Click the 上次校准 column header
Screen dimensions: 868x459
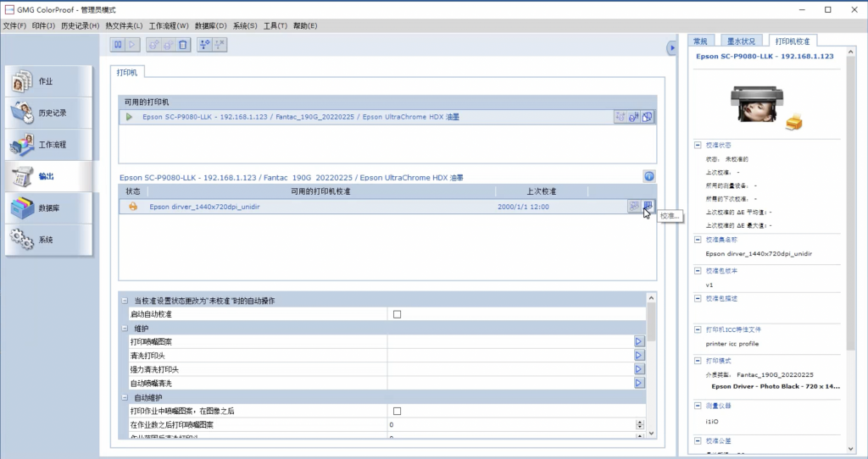[542, 191]
